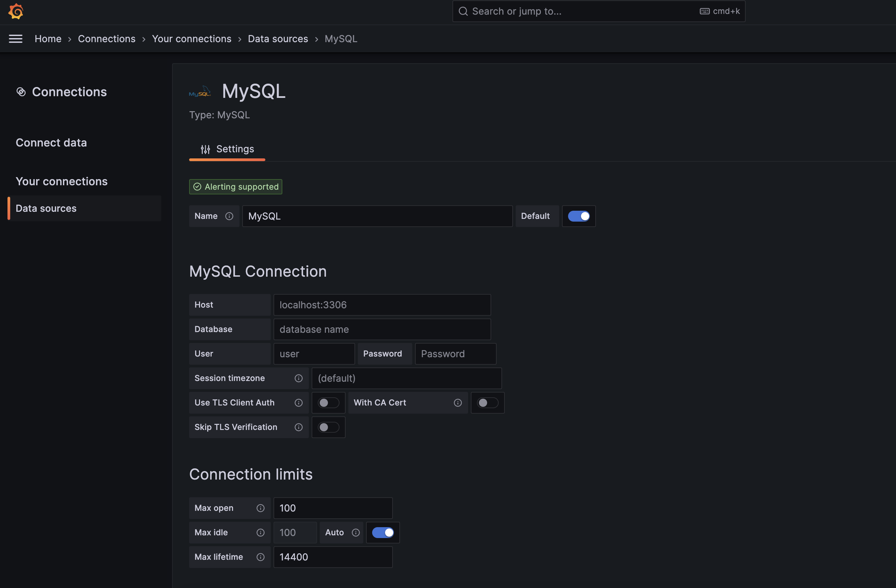Click the Connection limits heading
The width and height of the screenshot is (896, 588).
point(251,474)
